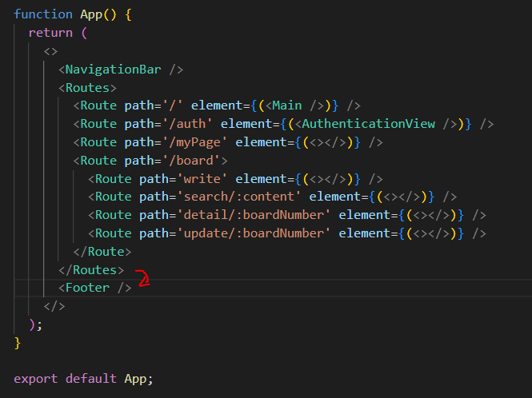Click the 'export' keyword
The width and height of the screenshot is (532, 398).
(x=36, y=379)
